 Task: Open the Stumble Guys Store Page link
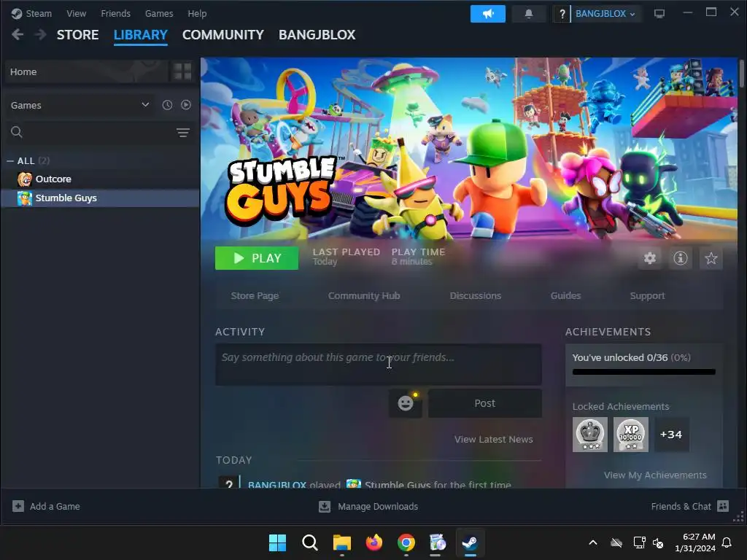click(255, 296)
